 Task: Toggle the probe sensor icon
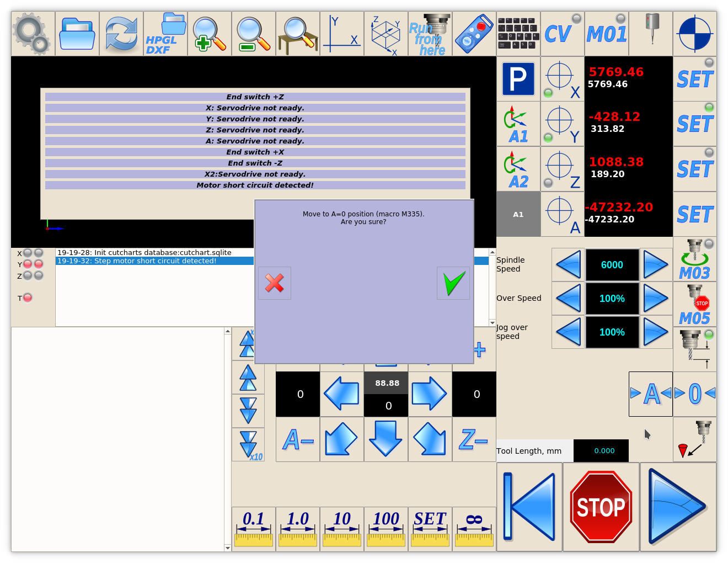pyautogui.click(x=651, y=34)
